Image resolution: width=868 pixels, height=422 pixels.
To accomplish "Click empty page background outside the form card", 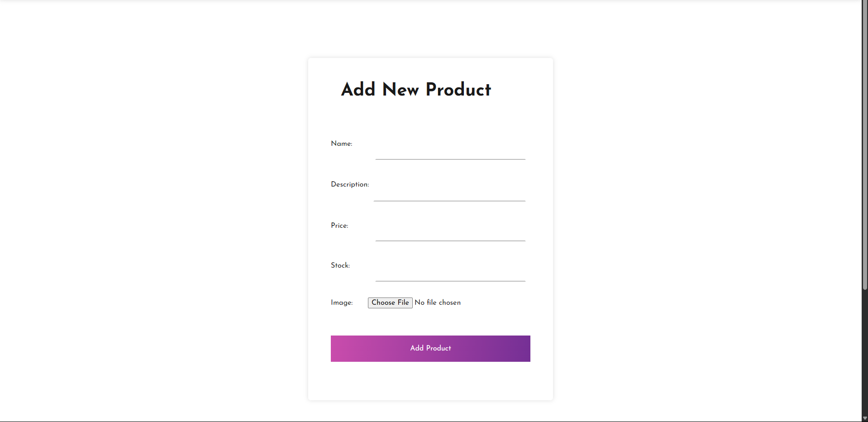I will (154, 226).
